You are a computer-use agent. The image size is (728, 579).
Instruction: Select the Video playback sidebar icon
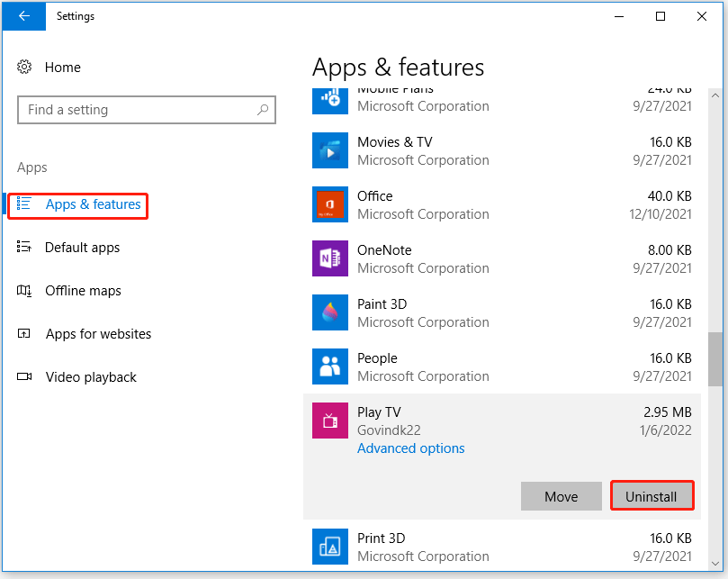(x=24, y=377)
